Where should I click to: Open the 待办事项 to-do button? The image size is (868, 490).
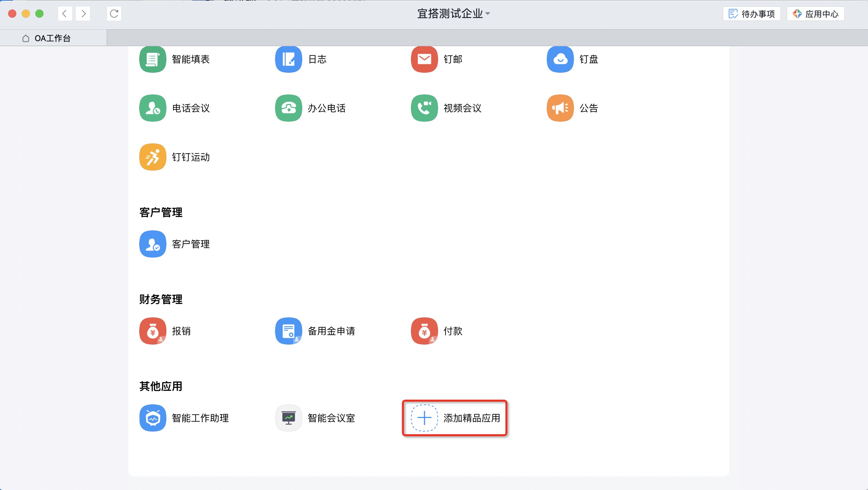tap(752, 14)
